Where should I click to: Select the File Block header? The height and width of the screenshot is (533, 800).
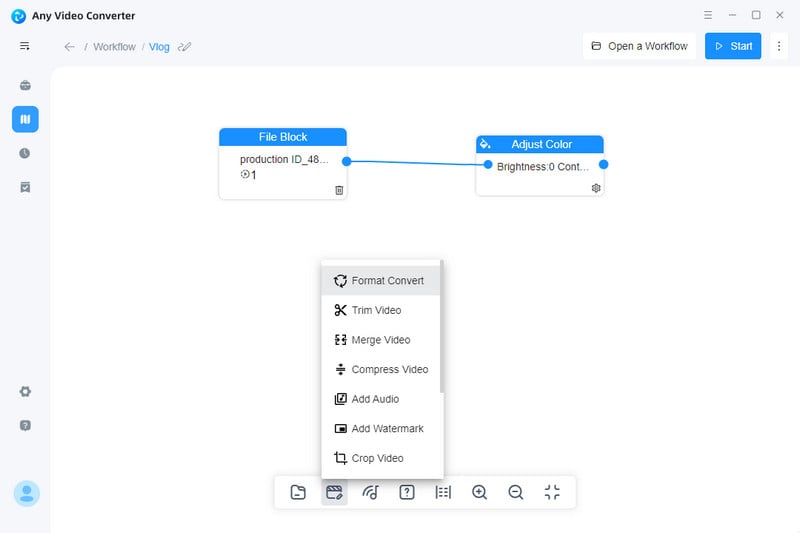[283, 137]
